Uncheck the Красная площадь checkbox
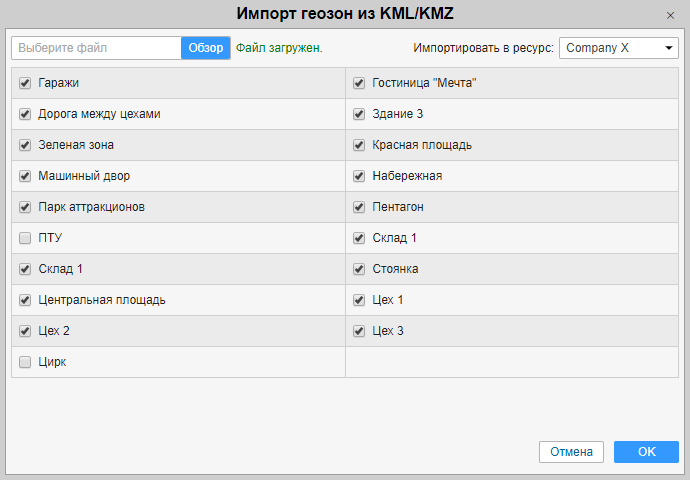 [x=359, y=145]
